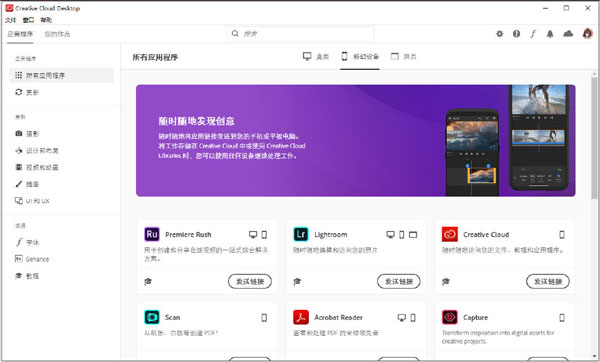The width and height of the screenshot is (600, 362).
Task: Click mobile platform icon on Acrobat Reader card
Action: 413,318
